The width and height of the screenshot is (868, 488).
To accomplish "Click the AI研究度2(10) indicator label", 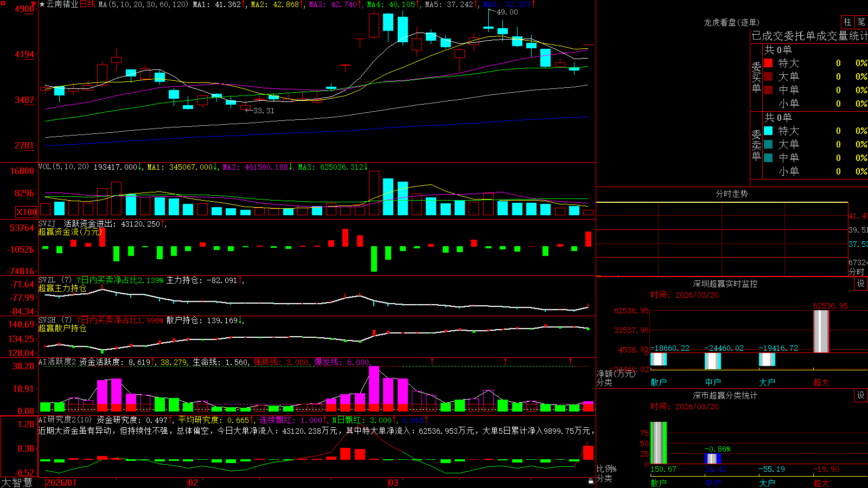I will [65, 420].
